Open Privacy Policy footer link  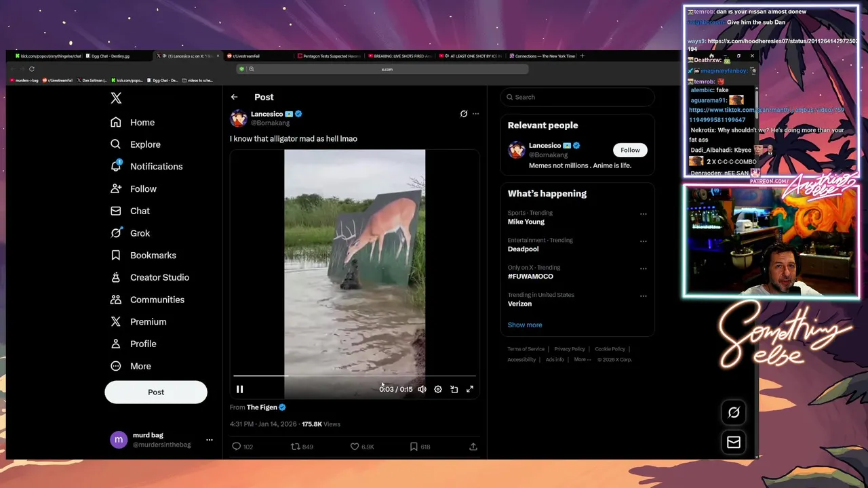click(x=570, y=349)
